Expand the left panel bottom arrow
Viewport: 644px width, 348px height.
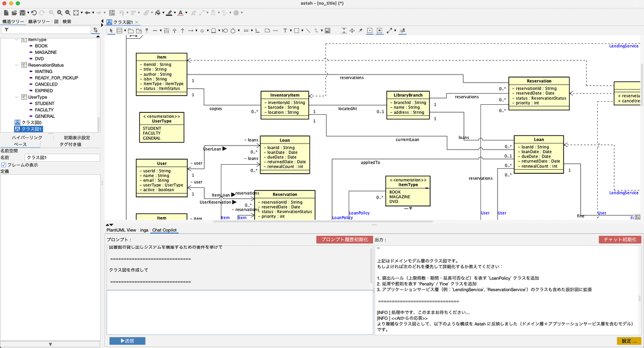point(50,344)
